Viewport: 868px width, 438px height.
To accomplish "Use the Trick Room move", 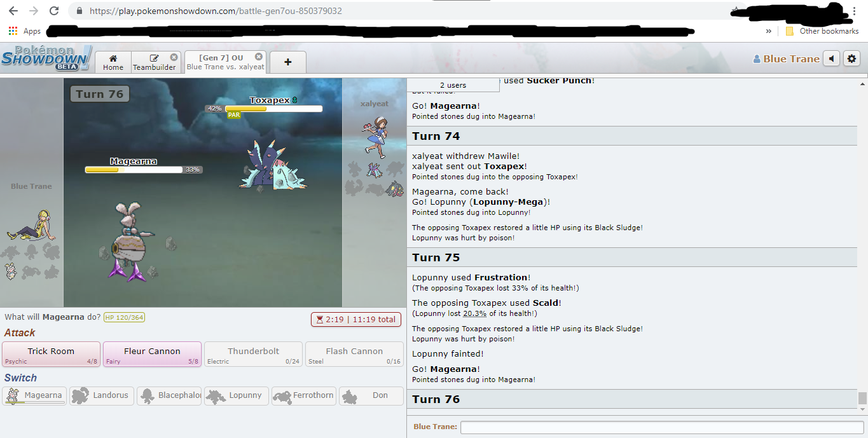I will 51,355.
